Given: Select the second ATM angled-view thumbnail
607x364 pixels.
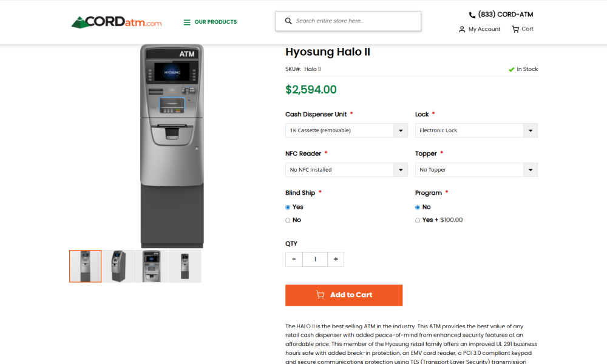Looking at the screenshot, I should click(x=118, y=266).
